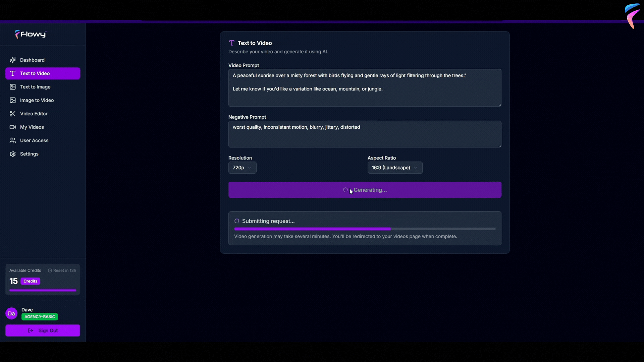Click the spinner icon in Generating button
This screenshot has height=362, width=644.
point(345,190)
